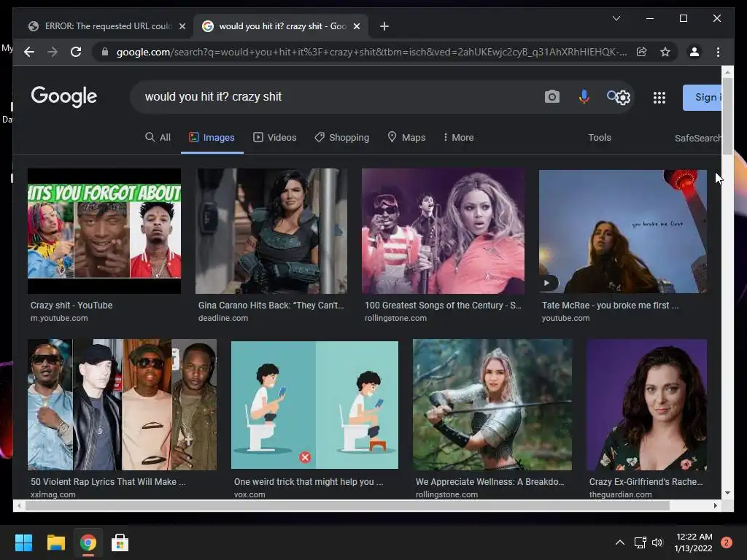Click the Chrome taskbar icon

coord(88,542)
